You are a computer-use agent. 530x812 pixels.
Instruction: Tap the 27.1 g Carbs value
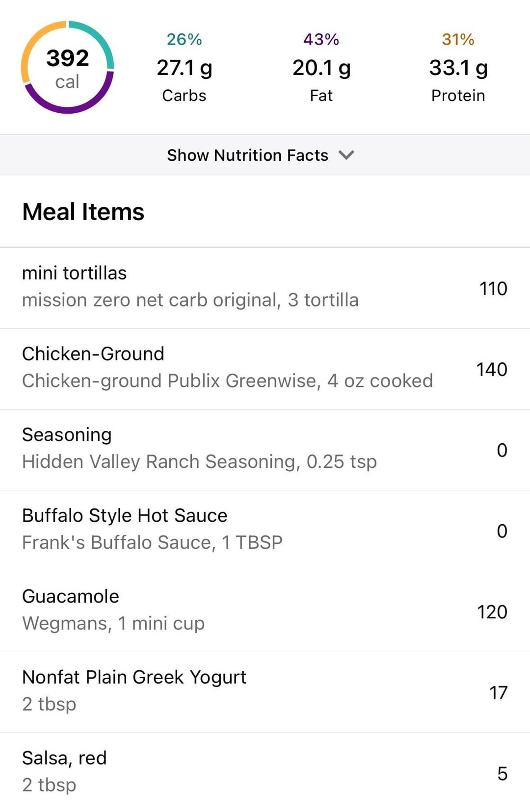184,68
